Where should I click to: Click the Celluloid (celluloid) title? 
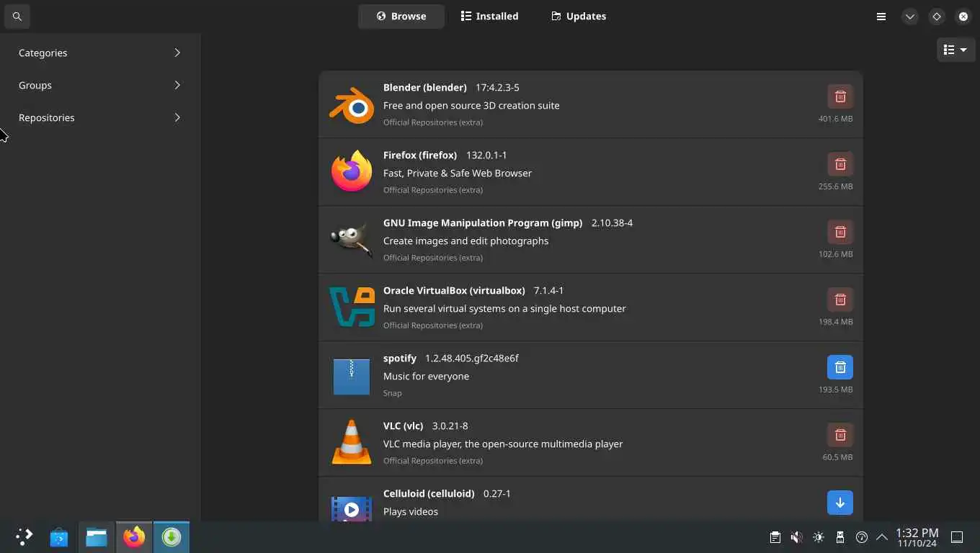429,493
